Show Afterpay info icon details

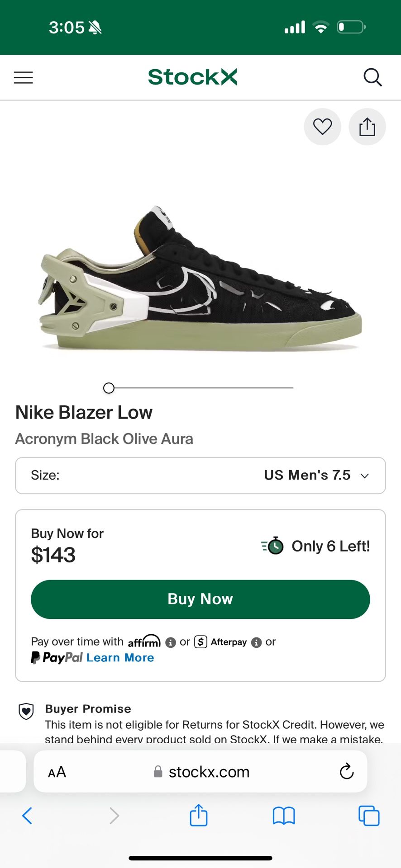point(256,642)
